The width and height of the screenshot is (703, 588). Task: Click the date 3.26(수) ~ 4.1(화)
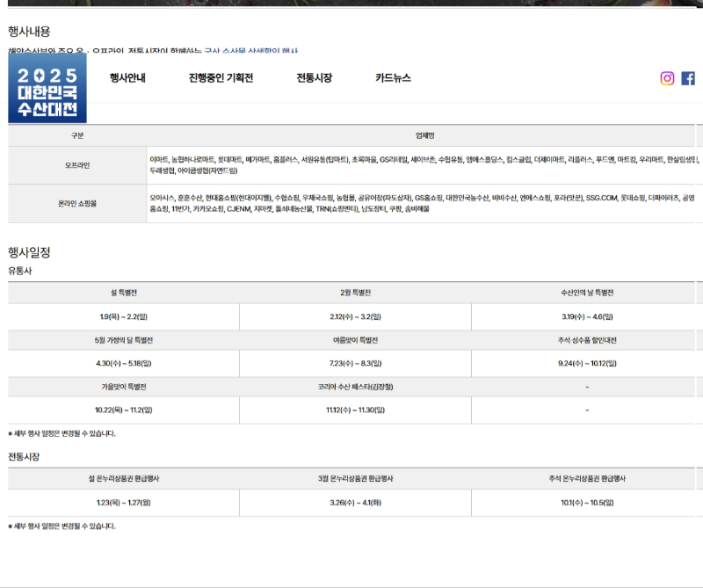point(355,503)
